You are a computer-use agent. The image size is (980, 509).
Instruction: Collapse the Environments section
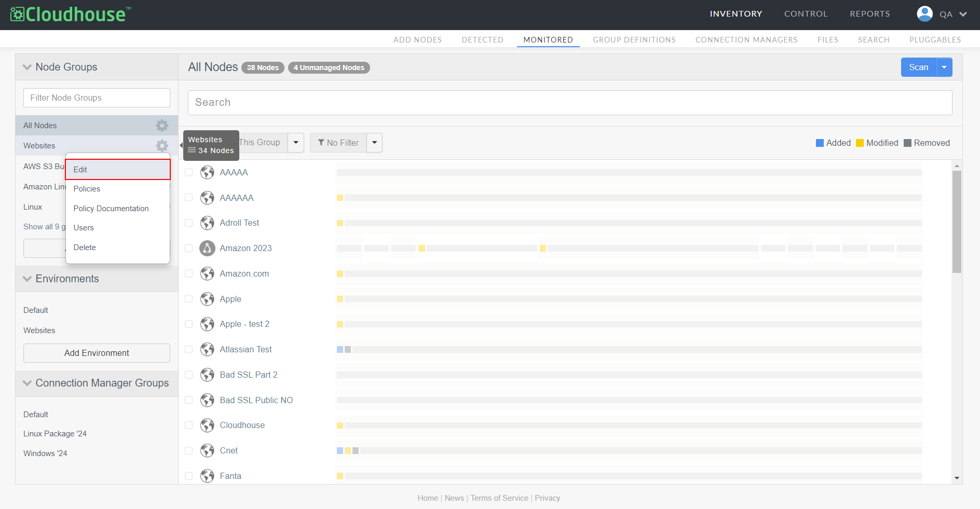pyautogui.click(x=28, y=279)
